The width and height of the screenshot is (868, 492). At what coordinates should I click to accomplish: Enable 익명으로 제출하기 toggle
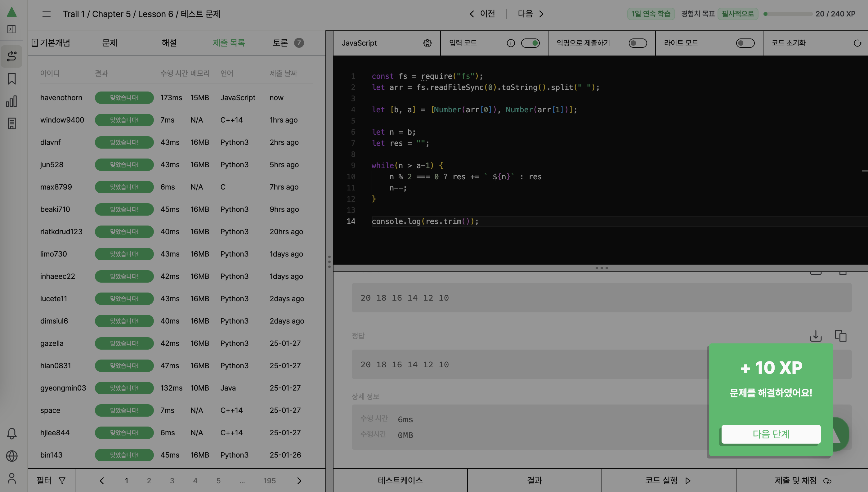tap(637, 43)
